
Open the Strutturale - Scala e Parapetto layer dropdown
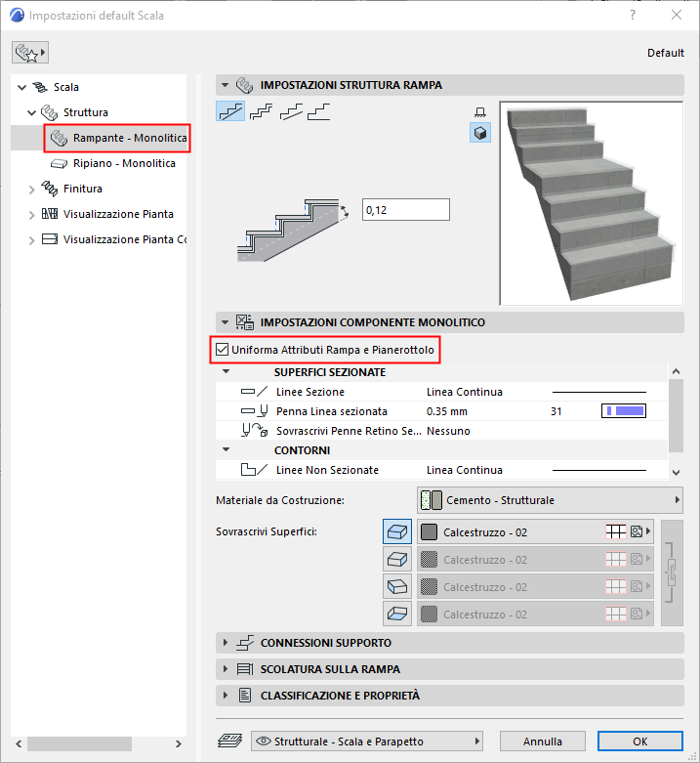[367, 742]
